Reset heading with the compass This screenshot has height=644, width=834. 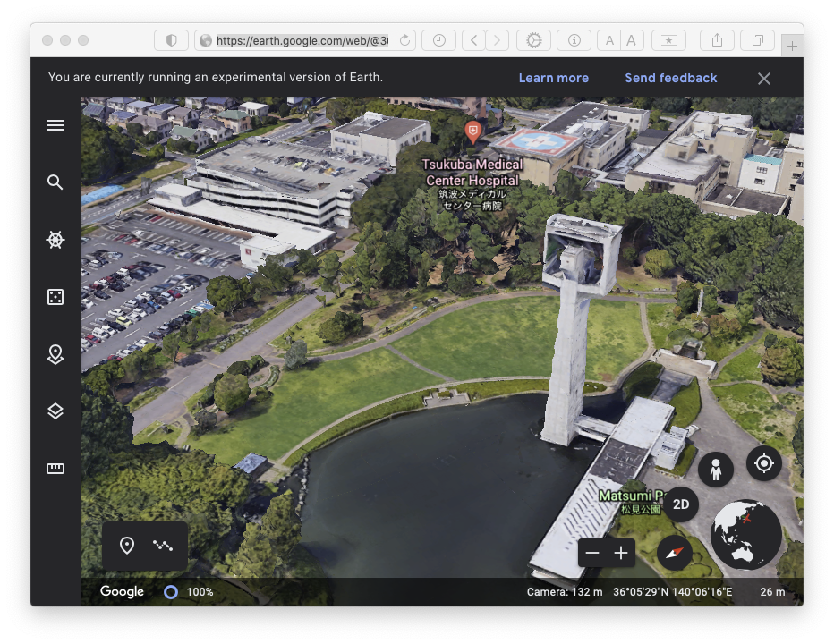(x=675, y=553)
